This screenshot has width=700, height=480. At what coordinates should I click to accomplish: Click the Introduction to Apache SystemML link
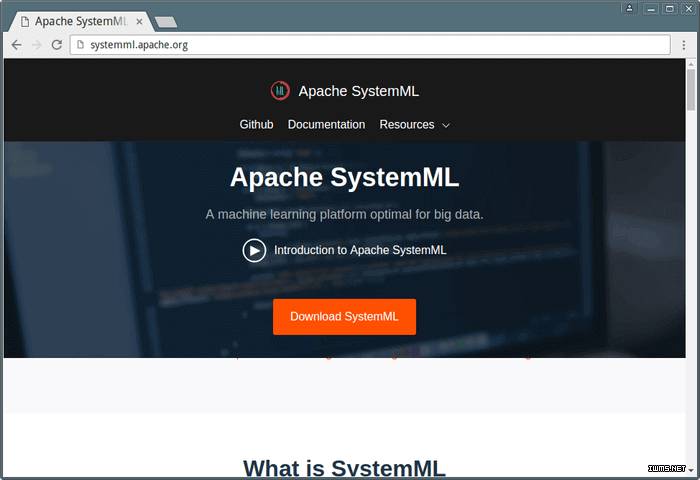click(360, 250)
